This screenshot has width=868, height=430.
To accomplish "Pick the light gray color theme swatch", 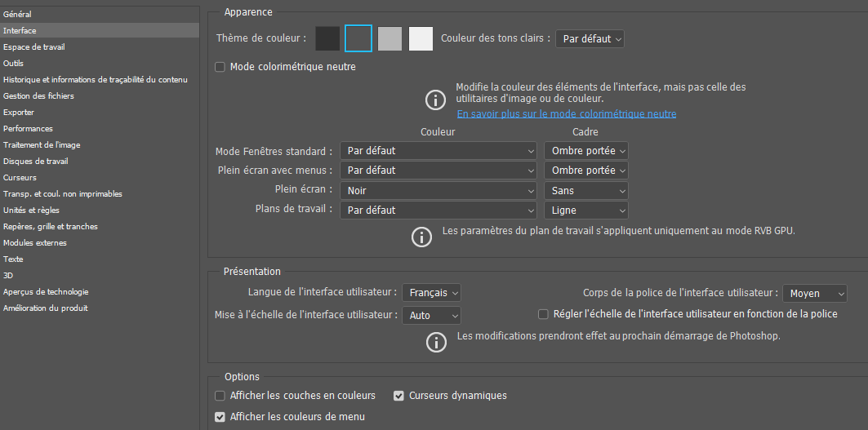I will click(389, 38).
